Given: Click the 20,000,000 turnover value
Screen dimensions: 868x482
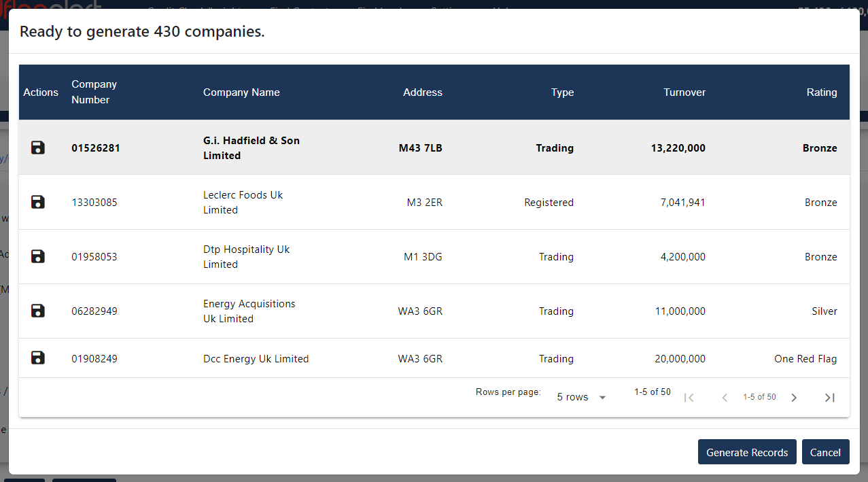Looking at the screenshot, I should point(680,359).
